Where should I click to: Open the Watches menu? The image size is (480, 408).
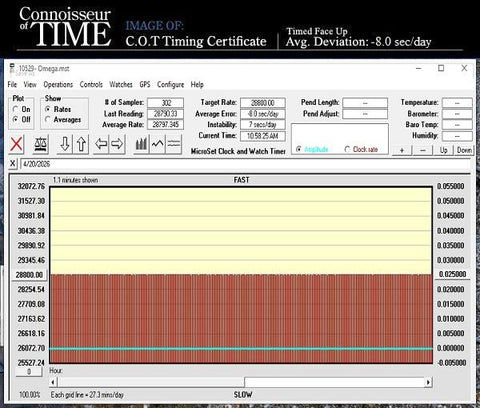click(121, 85)
